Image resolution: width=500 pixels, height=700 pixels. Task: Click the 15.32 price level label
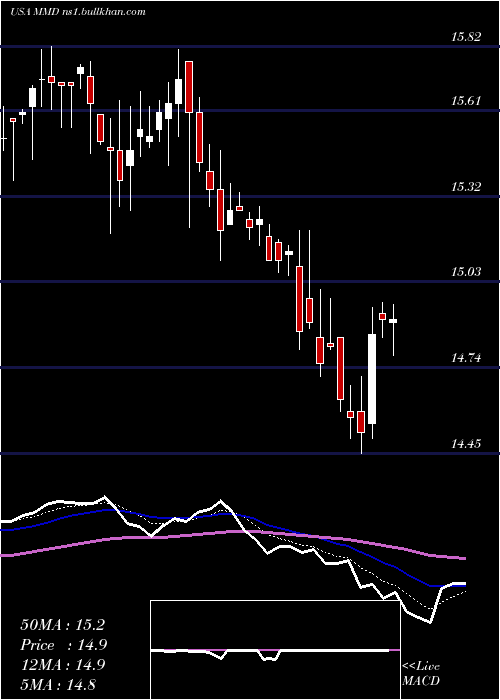(466, 187)
